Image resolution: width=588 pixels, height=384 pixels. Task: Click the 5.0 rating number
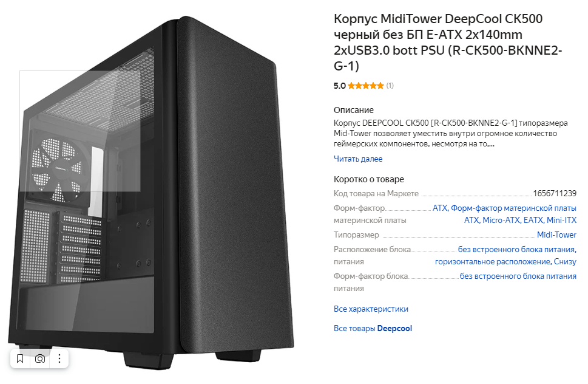coord(339,86)
